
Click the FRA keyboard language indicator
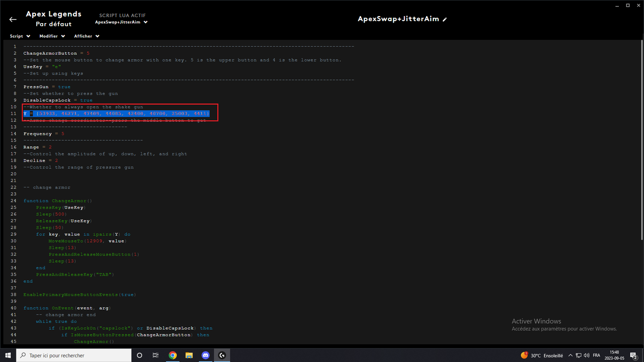click(597, 355)
